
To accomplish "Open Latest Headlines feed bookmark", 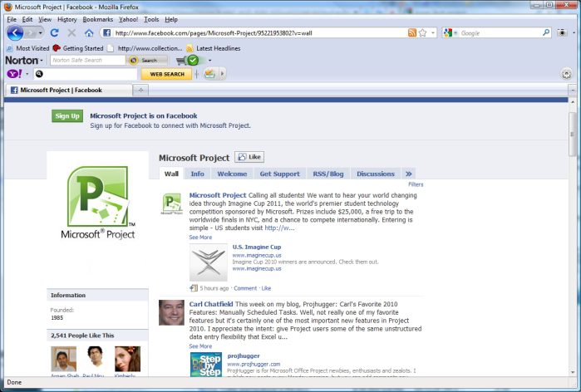I will coord(213,48).
